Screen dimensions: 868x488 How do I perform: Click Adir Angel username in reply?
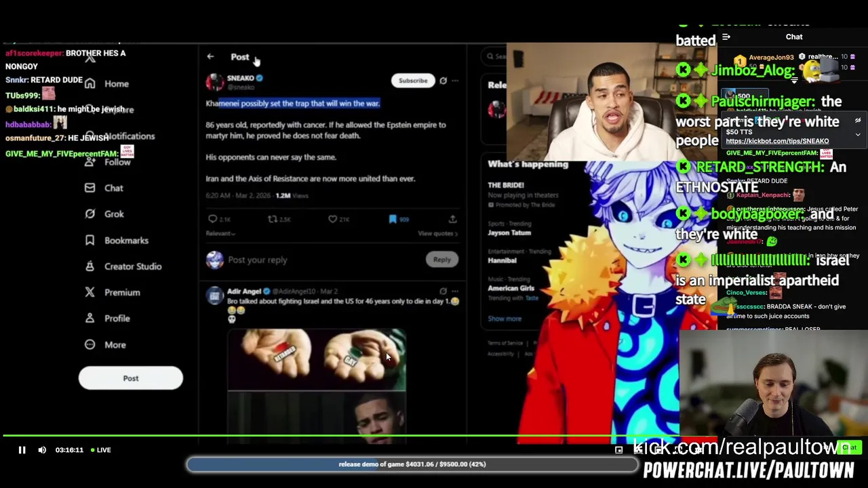[244, 291]
